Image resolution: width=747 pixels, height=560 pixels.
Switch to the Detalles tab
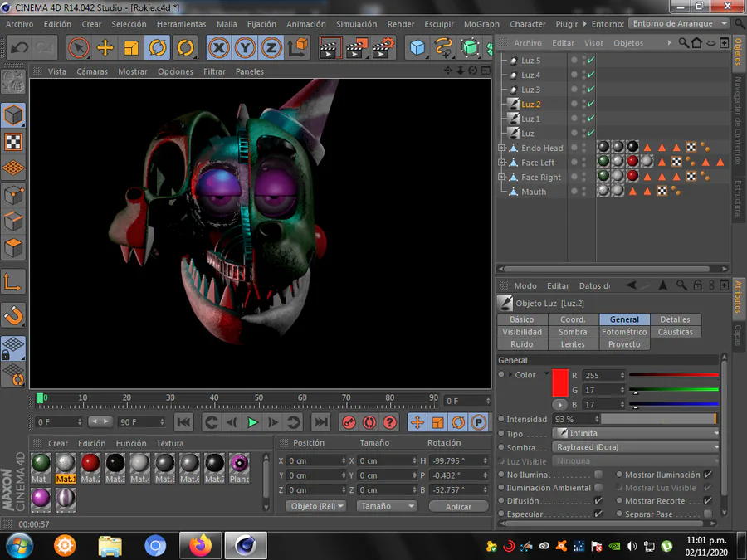click(x=675, y=319)
